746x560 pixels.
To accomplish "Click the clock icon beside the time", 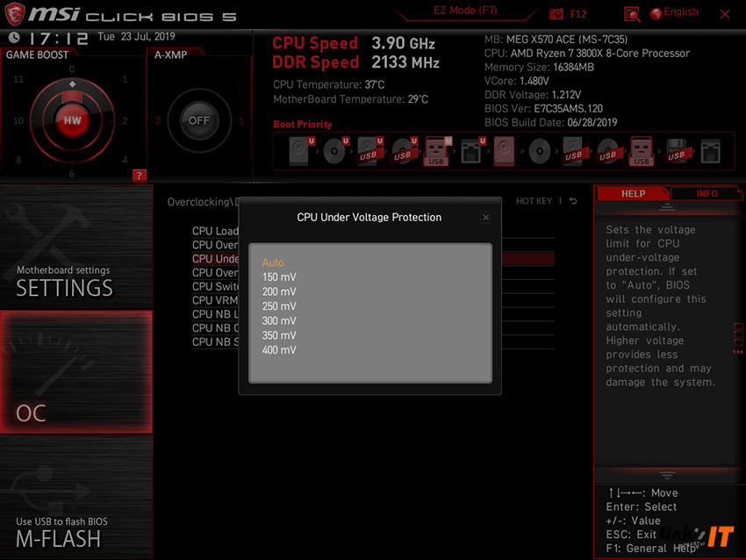I will [14, 38].
